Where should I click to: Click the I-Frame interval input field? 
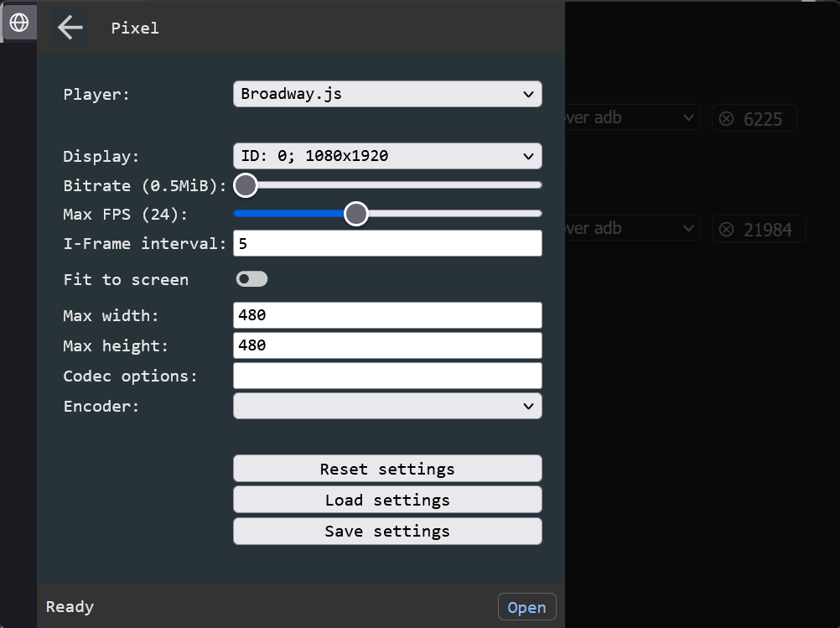click(386, 243)
